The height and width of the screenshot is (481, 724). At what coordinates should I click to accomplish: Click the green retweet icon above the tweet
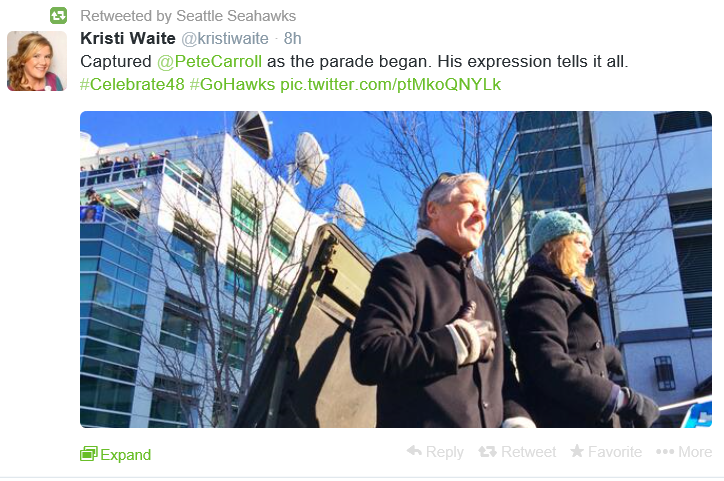tap(59, 16)
